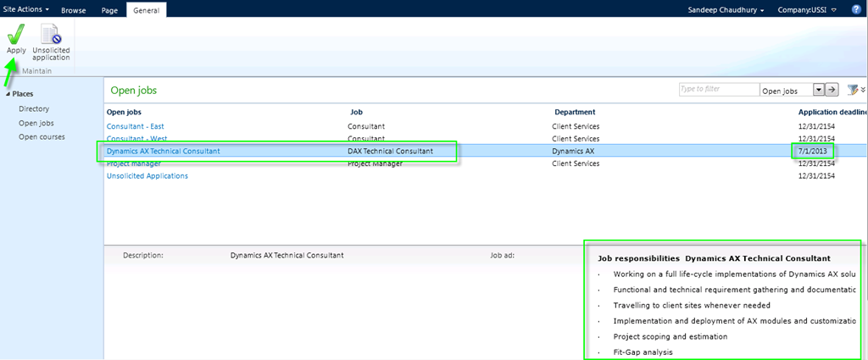Image resolution: width=868 pixels, height=360 pixels.
Task: Open the Site Actions menu
Action: point(26,9)
